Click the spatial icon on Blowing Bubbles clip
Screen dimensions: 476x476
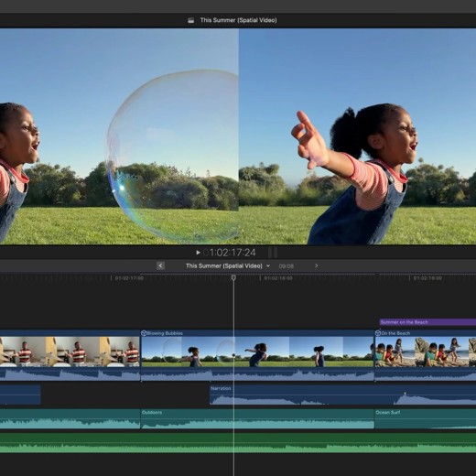144,333
